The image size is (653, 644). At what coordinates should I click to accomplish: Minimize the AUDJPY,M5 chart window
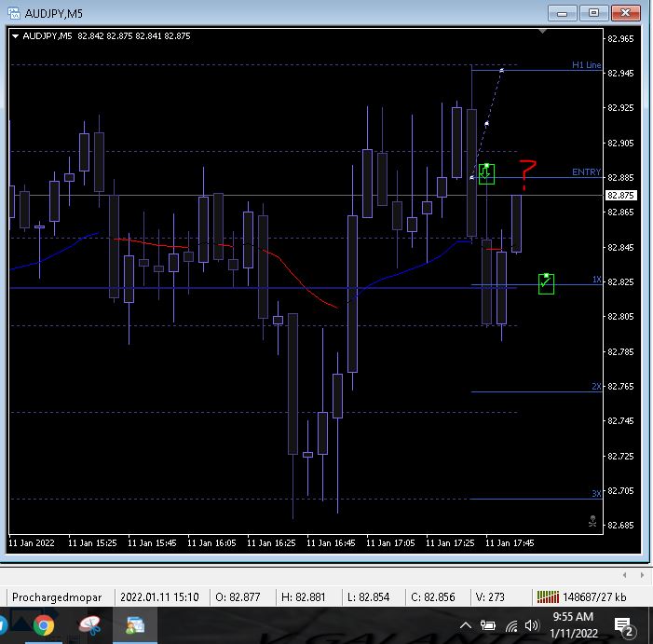(563, 13)
